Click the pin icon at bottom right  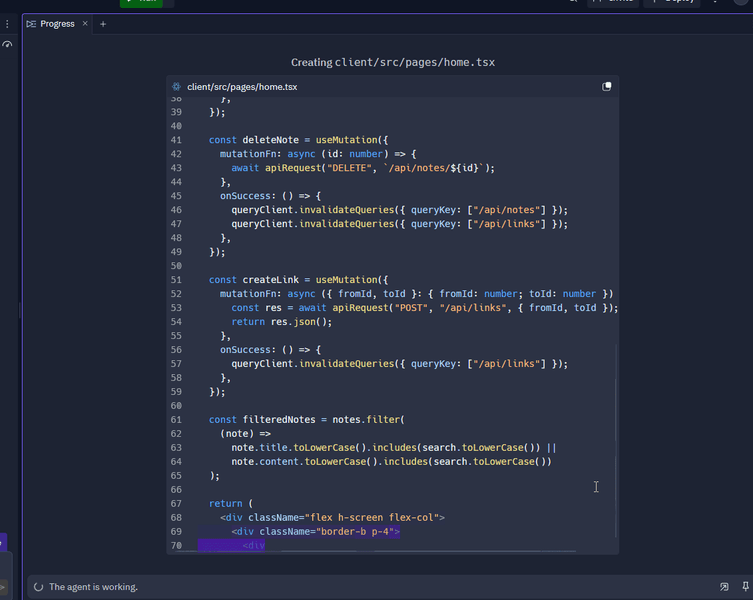tap(745, 587)
